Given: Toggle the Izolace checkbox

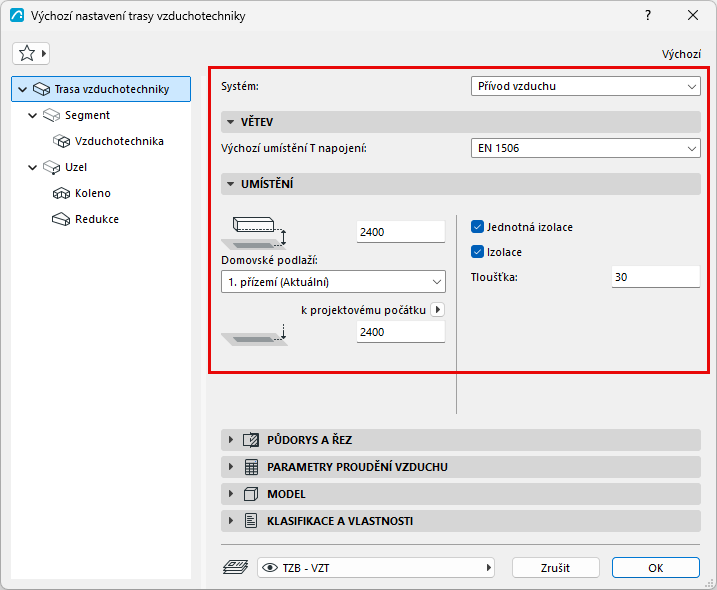Looking at the screenshot, I should tap(477, 252).
